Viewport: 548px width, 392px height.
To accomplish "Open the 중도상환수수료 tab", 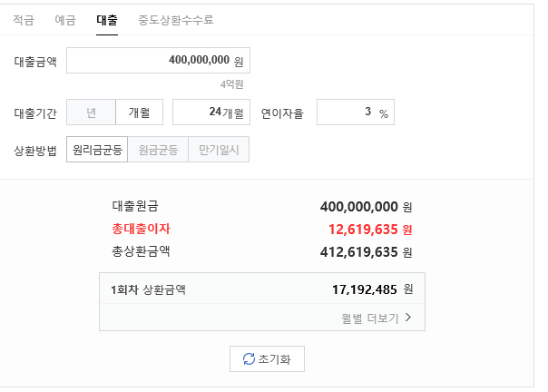I will (176, 20).
